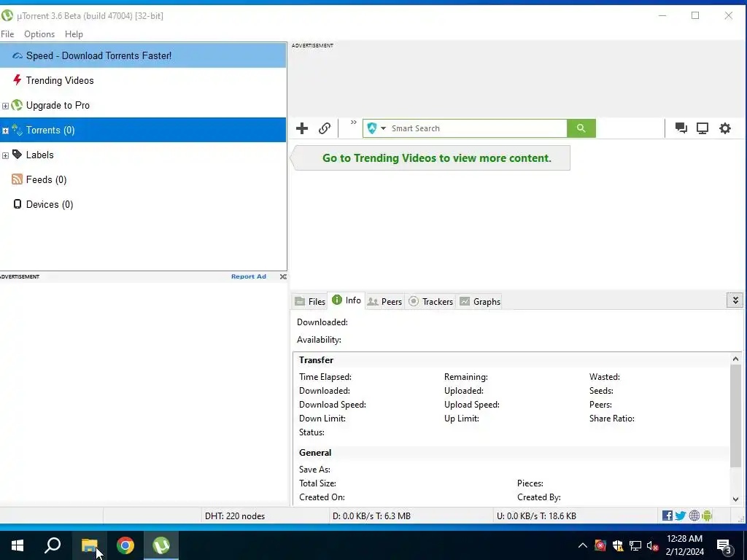Switch to the Trackers tab

coord(430,301)
